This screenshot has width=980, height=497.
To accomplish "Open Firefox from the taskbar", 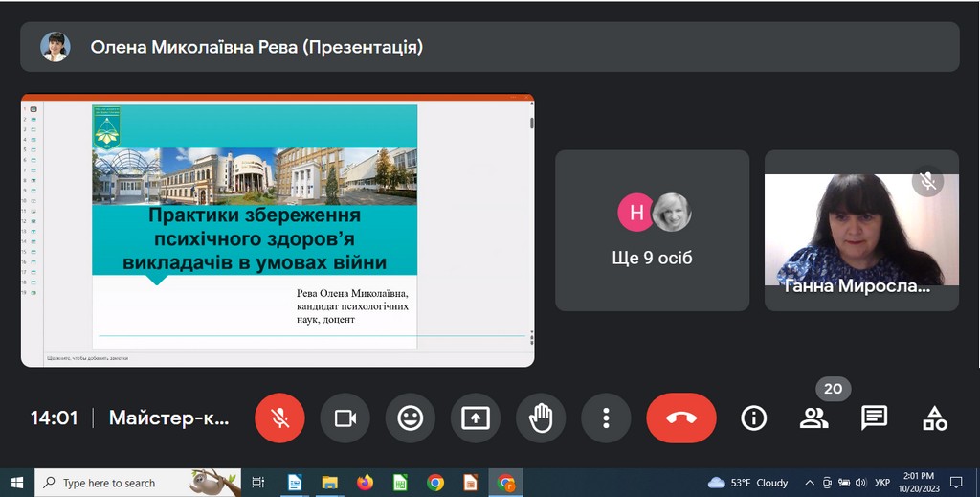I will click(365, 483).
